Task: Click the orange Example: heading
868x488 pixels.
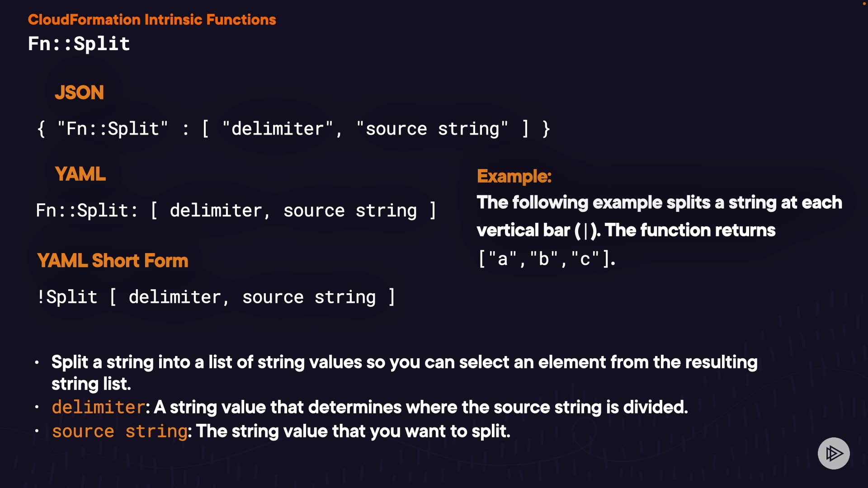Action: 514,176
